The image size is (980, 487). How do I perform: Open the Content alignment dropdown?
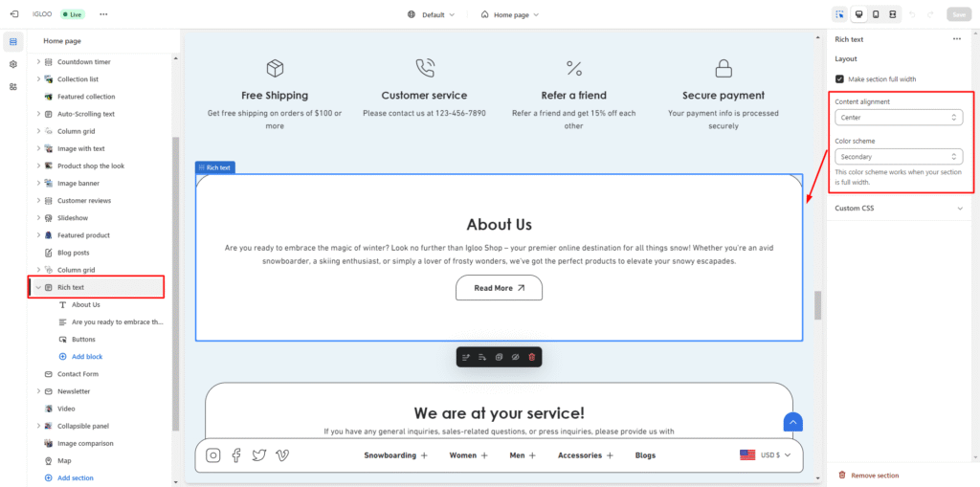click(898, 117)
